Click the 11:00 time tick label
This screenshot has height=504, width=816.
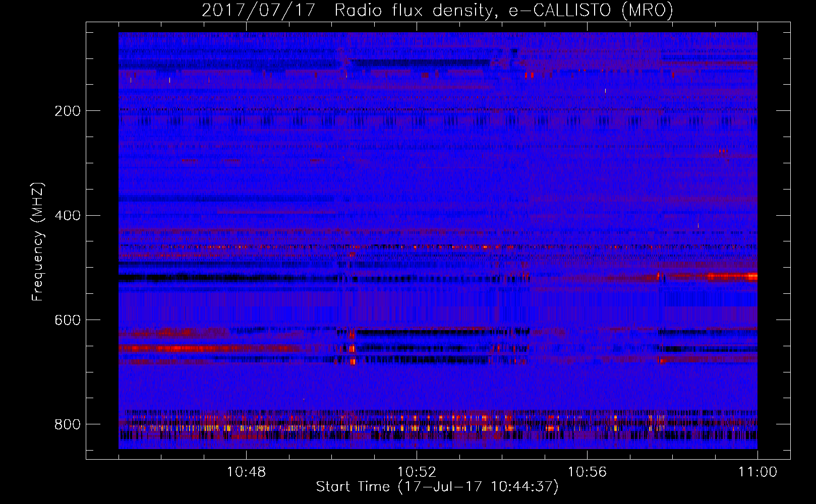757,472
